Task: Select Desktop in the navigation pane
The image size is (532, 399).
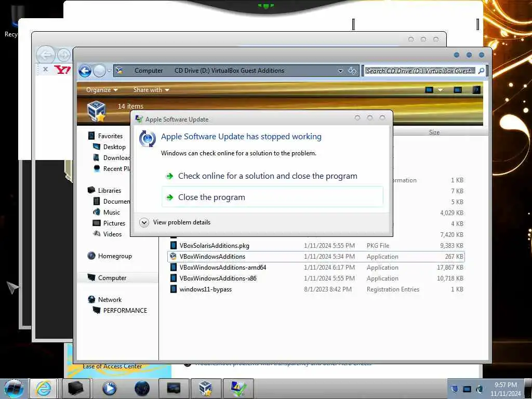Action: (114, 147)
